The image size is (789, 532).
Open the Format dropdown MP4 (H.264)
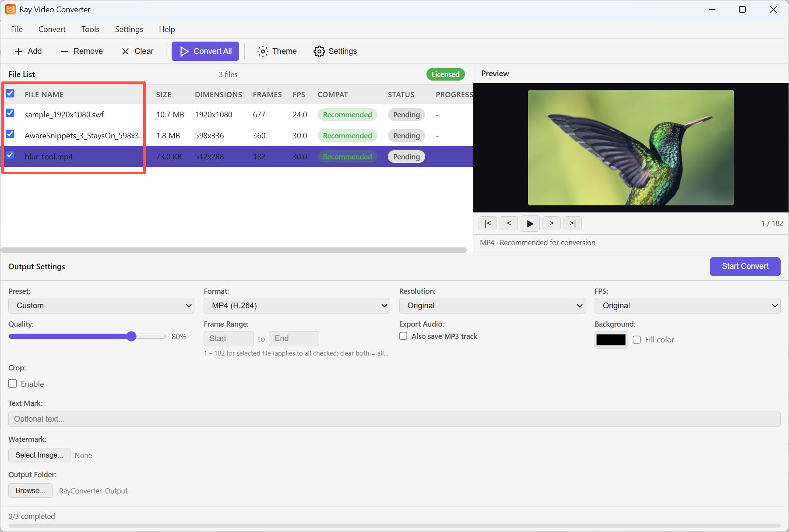296,306
